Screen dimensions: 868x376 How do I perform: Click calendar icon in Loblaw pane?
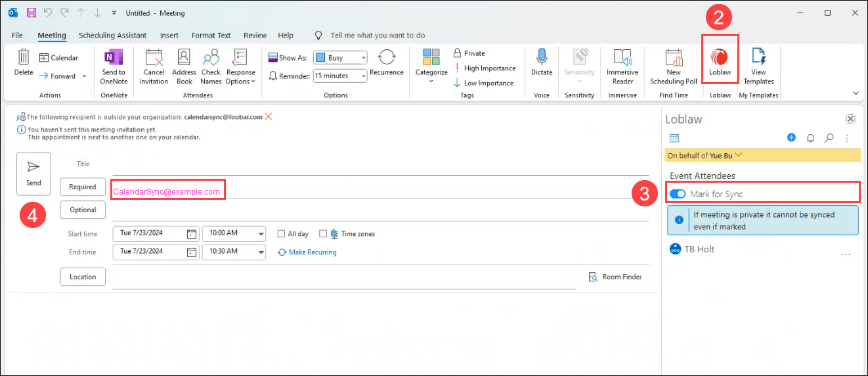tap(674, 138)
